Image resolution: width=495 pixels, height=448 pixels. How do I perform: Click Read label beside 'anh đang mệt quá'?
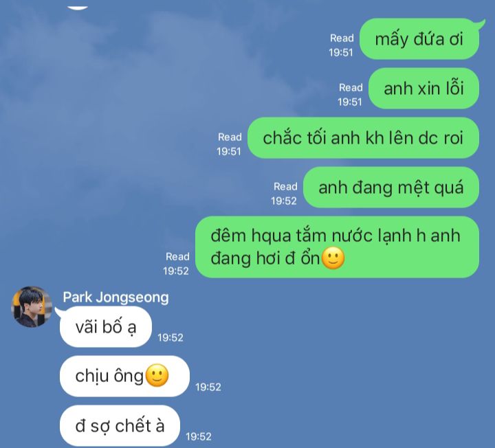(285, 187)
